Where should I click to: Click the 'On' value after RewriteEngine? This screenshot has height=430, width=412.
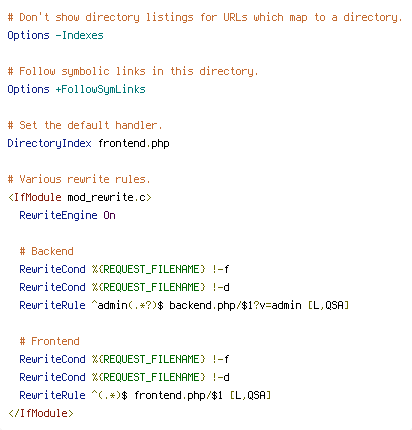click(109, 215)
